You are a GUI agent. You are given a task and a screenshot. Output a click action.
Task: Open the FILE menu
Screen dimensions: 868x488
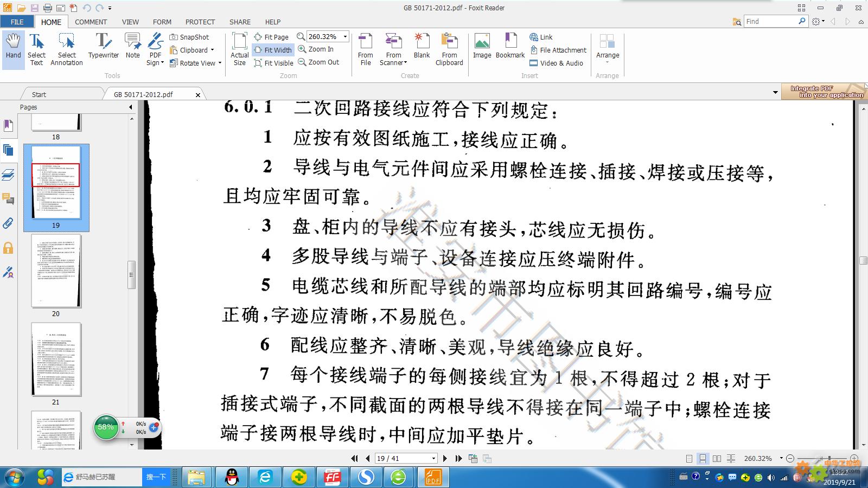pos(17,22)
